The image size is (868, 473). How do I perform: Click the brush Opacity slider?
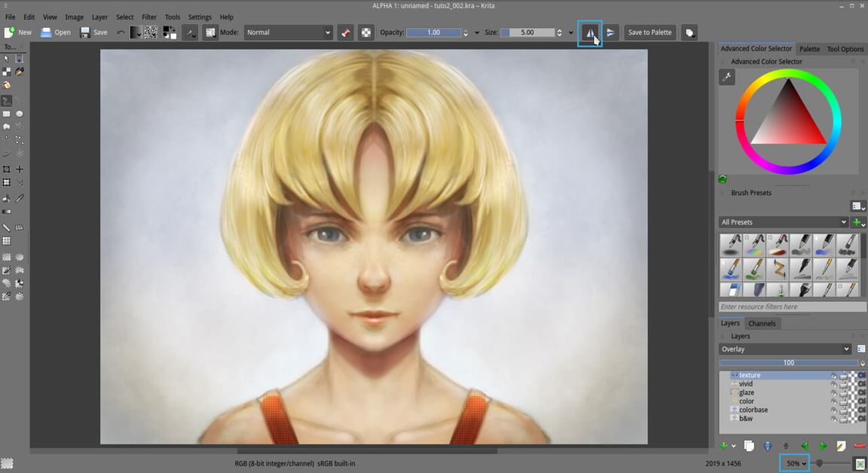(434, 32)
